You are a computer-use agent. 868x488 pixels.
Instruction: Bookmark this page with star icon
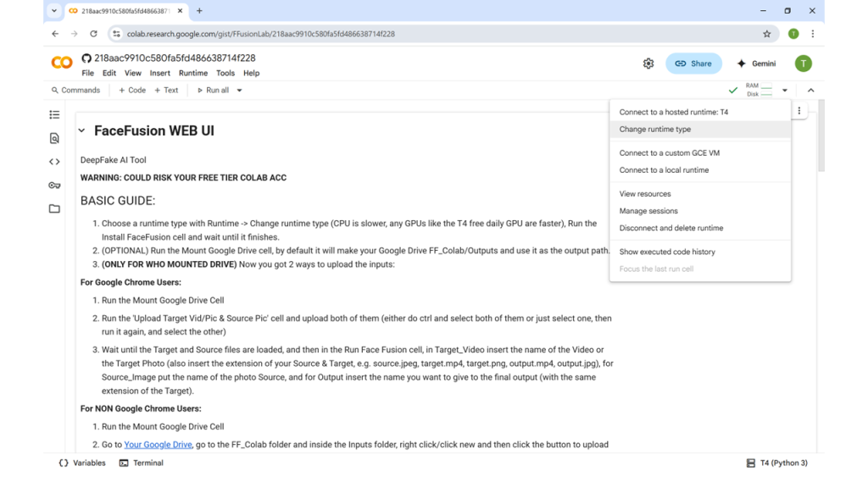766,34
